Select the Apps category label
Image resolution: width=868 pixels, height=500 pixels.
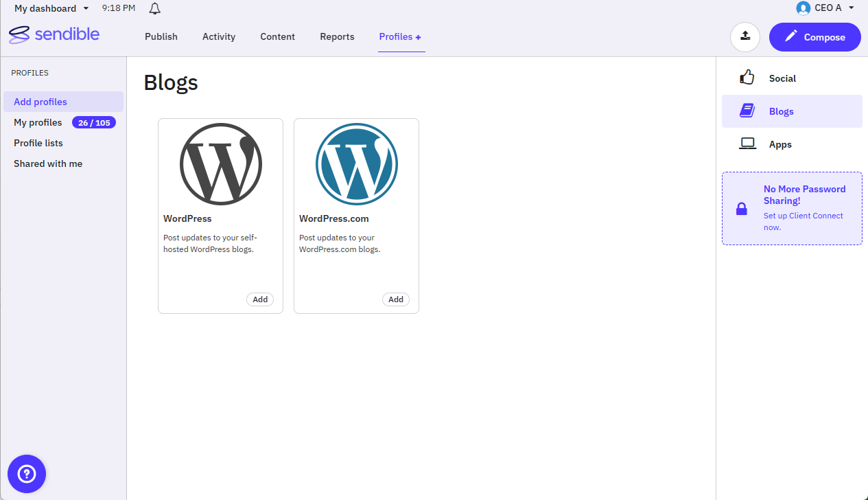[780, 144]
